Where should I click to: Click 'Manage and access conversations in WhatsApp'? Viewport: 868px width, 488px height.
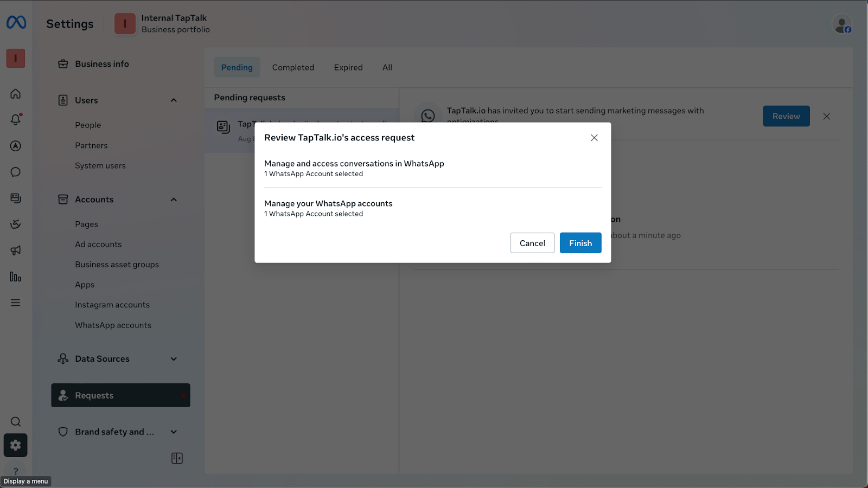[354, 163]
